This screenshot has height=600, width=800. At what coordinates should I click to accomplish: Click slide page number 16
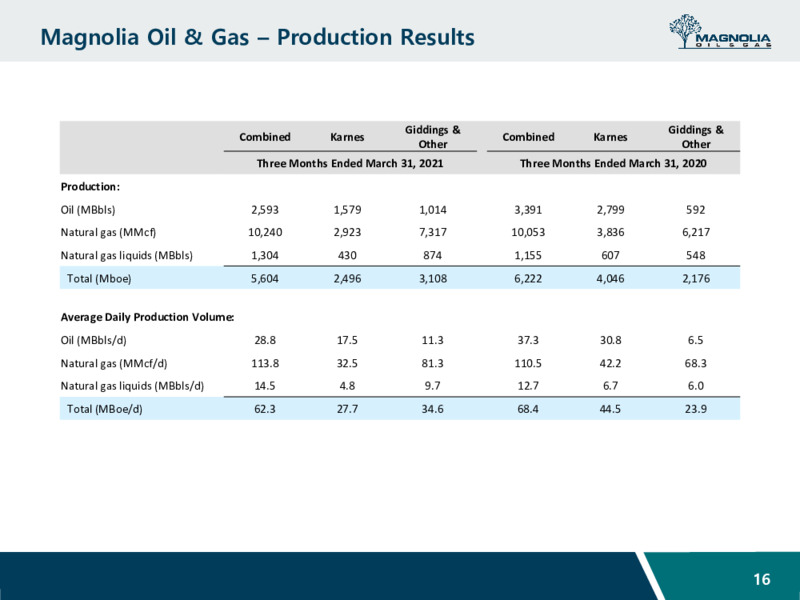[x=761, y=579]
